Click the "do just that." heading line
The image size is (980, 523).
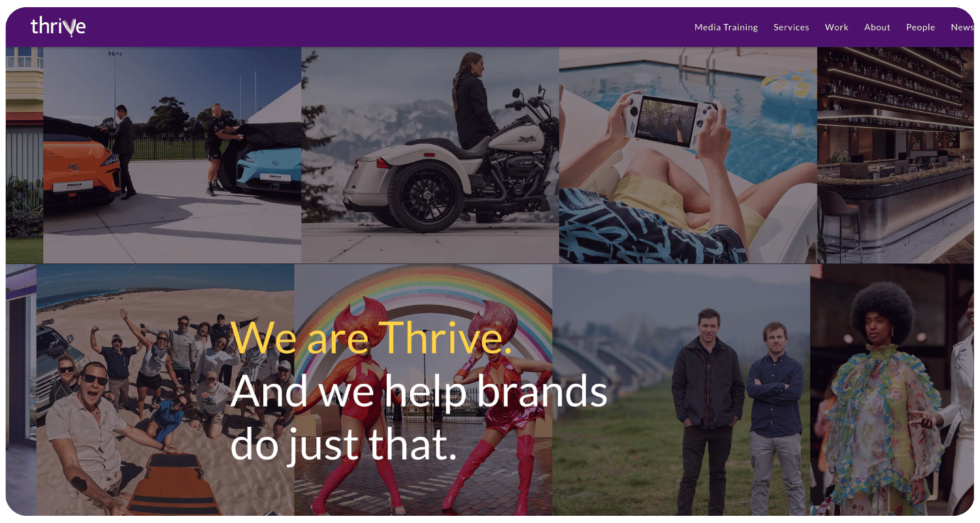coord(344,443)
